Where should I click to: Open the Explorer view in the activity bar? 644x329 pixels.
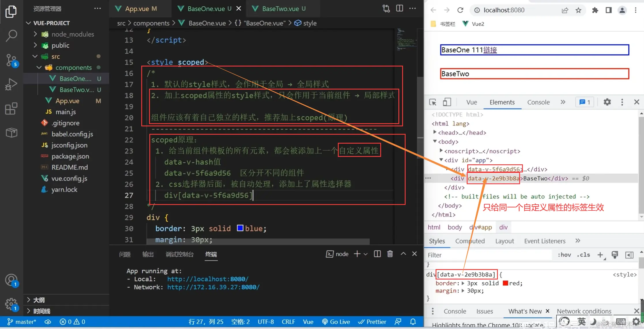[11, 12]
